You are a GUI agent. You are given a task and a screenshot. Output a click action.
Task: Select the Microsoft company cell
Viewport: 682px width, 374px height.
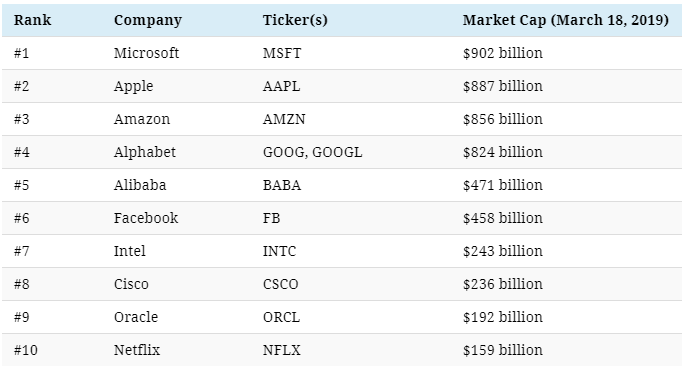tap(146, 53)
